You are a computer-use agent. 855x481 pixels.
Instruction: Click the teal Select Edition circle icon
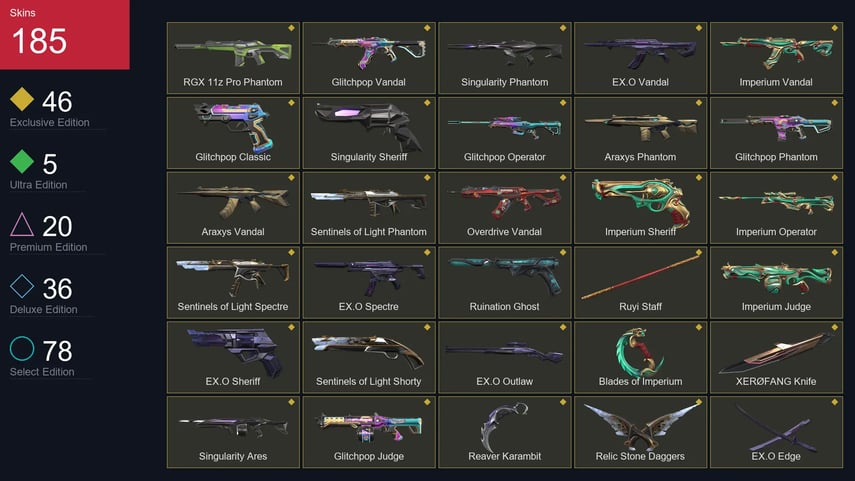pyautogui.click(x=22, y=348)
